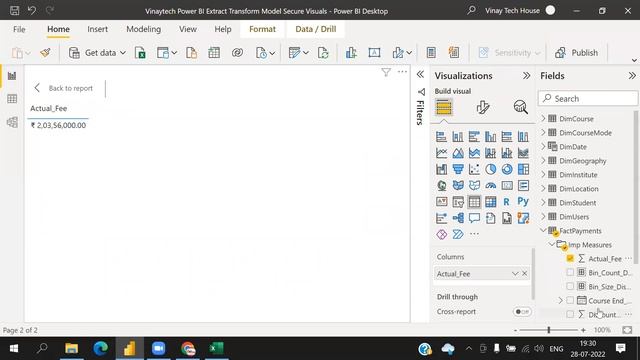The height and width of the screenshot is (360, 640).
Task: Select the Format visual brush icon
Action: click(482, 107)
